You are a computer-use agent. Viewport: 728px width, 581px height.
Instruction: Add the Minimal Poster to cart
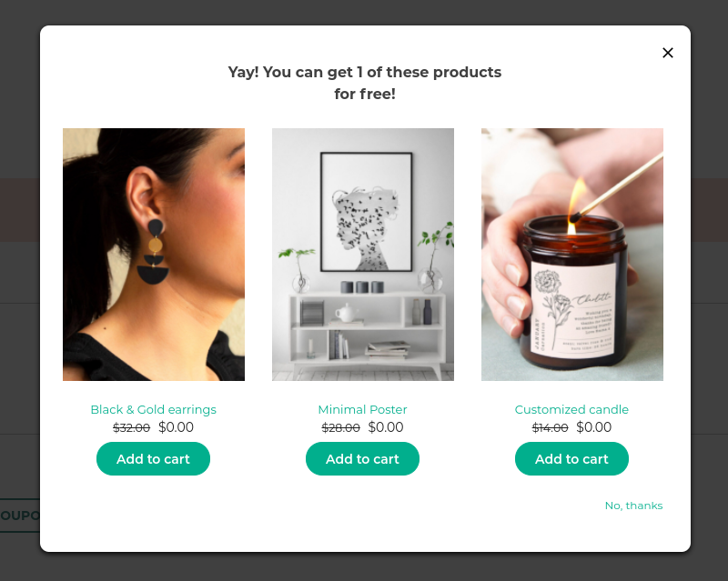pos(362,458)
